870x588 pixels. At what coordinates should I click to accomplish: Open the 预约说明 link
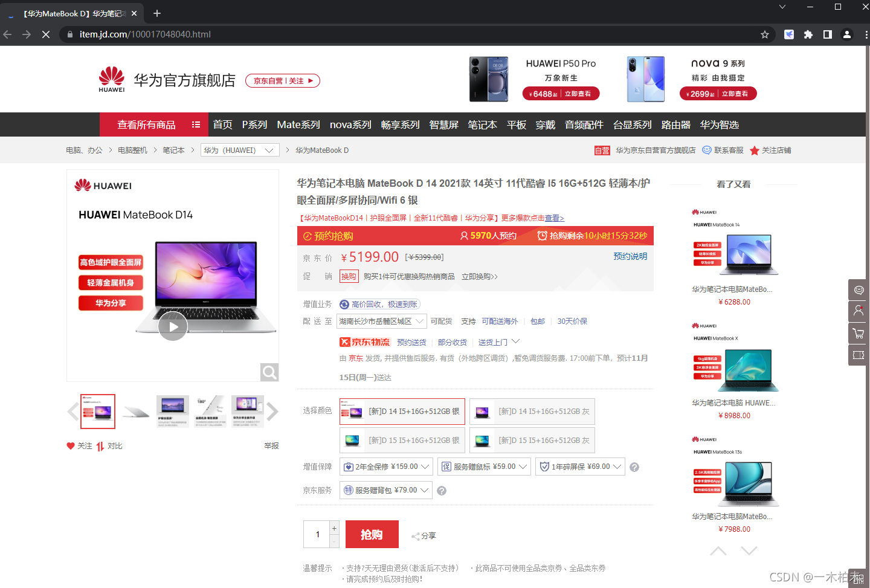[630, 256]
